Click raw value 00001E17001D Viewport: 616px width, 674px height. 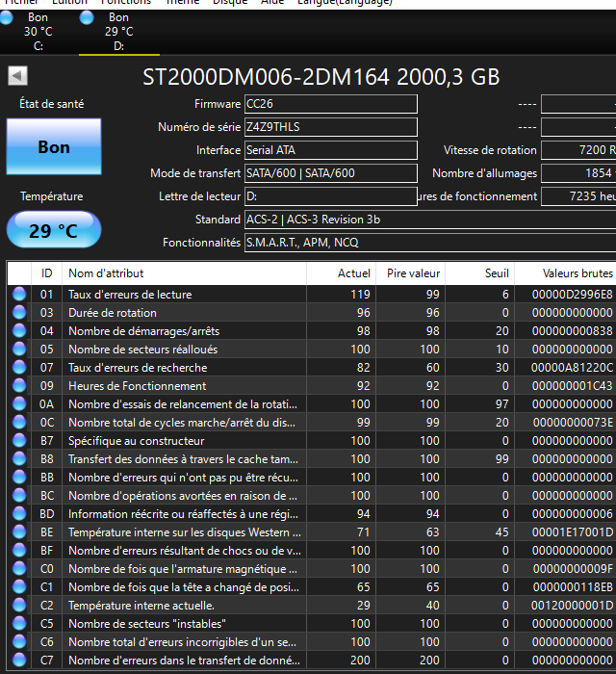pyautogui.click(x=572, y=531)
